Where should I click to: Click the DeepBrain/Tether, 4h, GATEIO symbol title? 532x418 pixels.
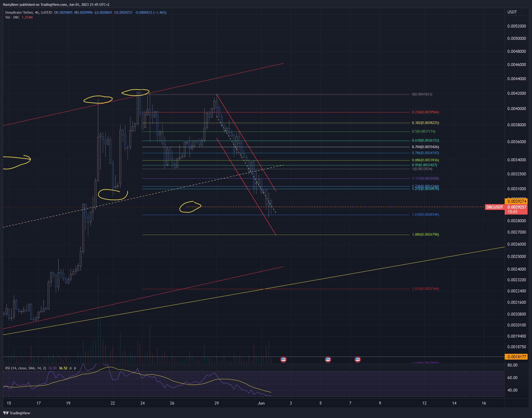click(x=29, y=13)
